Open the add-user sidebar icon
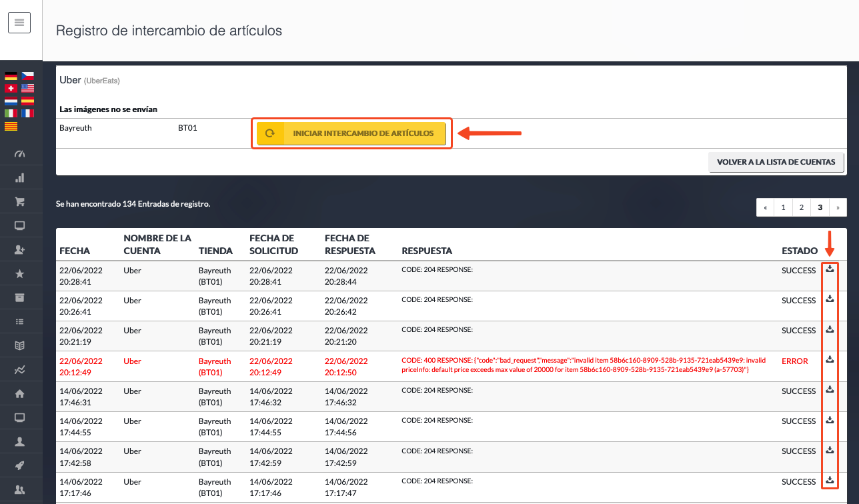The image size is (859, 504). 19,249
